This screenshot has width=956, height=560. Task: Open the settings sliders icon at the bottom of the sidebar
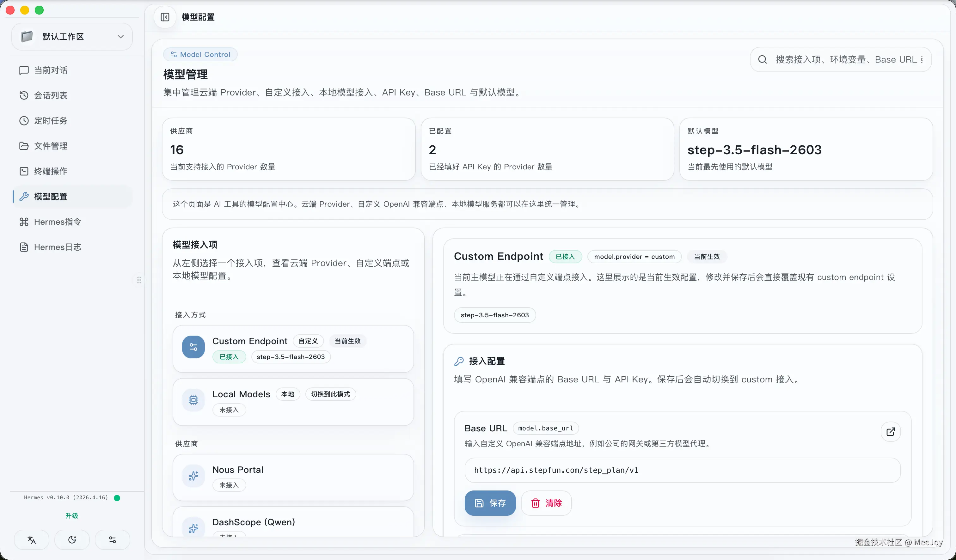click(112, 539)
